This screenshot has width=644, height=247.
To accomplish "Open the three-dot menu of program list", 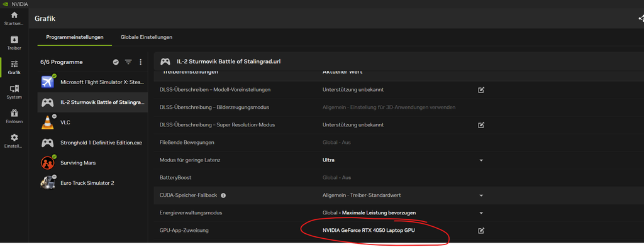I will (x=140, y=62).
